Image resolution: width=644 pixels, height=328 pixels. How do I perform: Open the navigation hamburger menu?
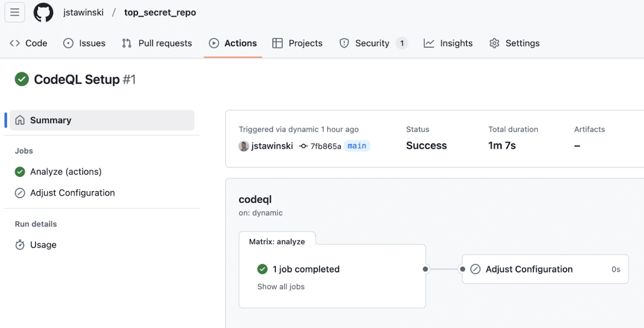[14, 12]
